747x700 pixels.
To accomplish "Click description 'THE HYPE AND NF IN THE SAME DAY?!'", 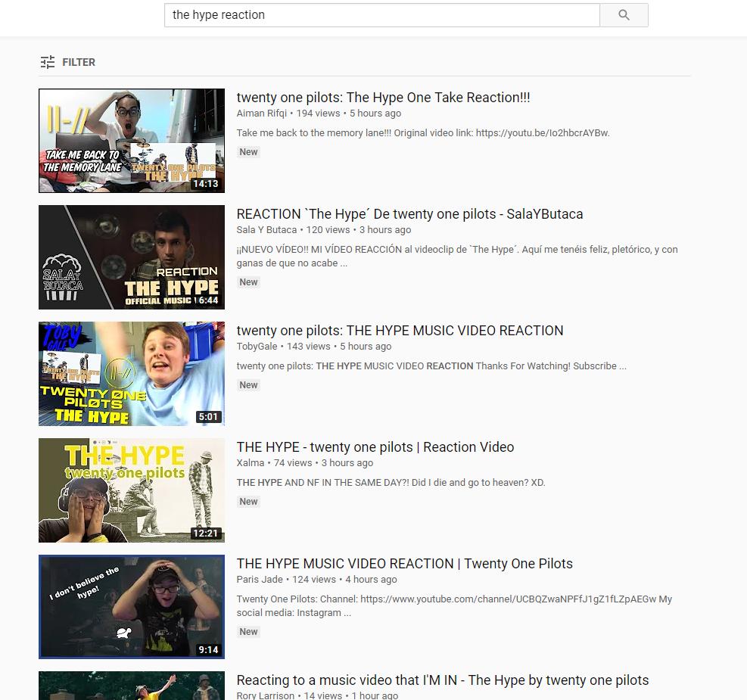I will point(391,483).
